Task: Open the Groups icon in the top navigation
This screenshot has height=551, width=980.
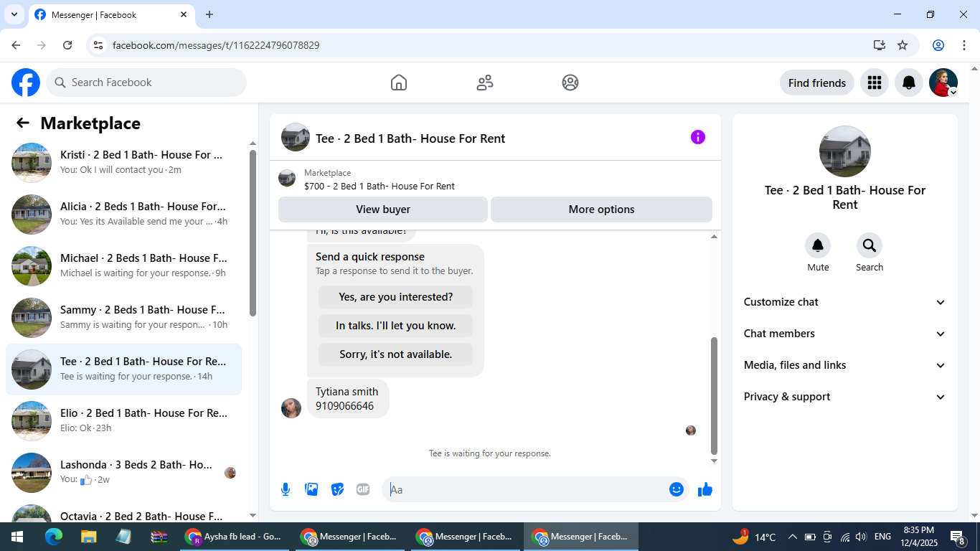Action: tap(570, 83)
